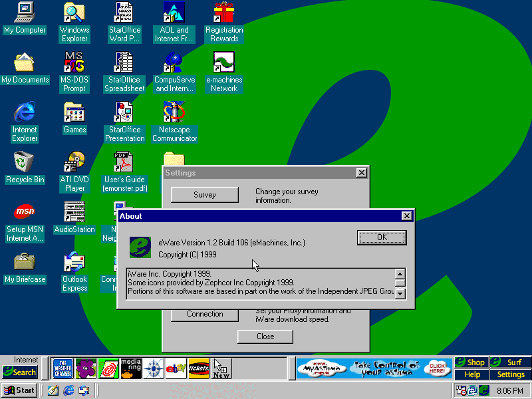Screen dimensions: 532x399
Task: Click the Close button in Settings
Action: coord(265,336)
